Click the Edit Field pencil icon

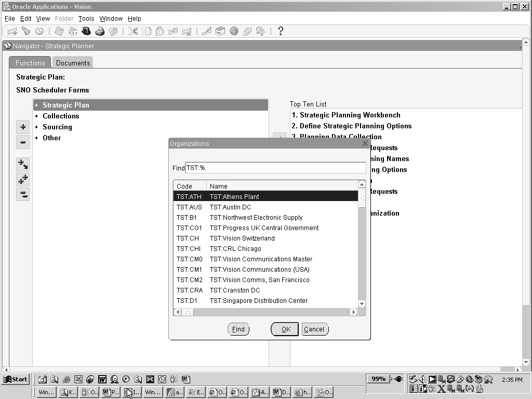pyautogui.click(x=207, y=31)
